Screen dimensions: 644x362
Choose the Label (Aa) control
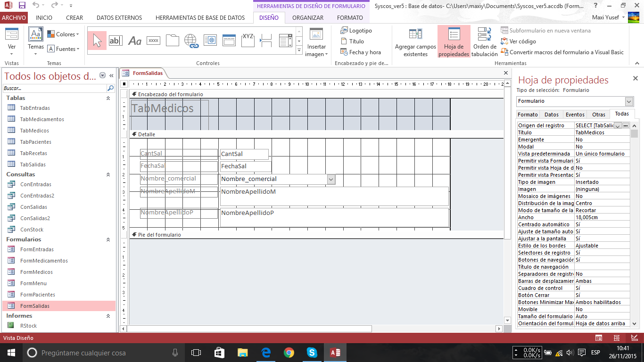(135, 41)
